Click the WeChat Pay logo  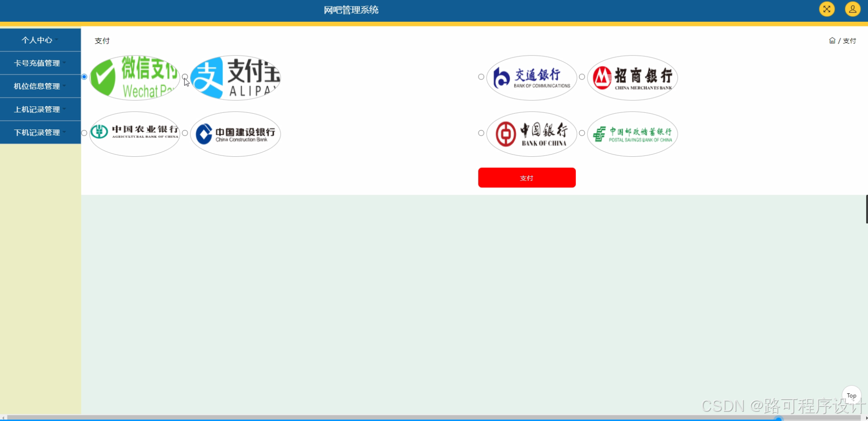pos(135,77)
